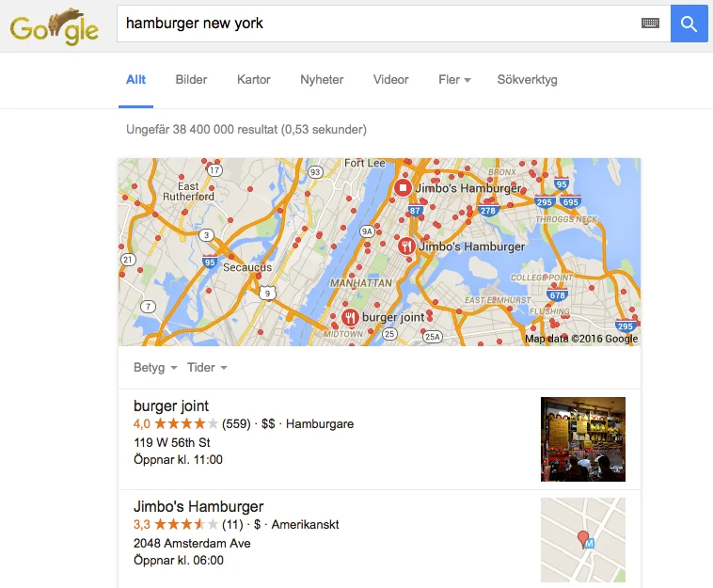Click the 678 highway shield near Flushing
This screenshot has height=588, width=713.
(557, 294)
